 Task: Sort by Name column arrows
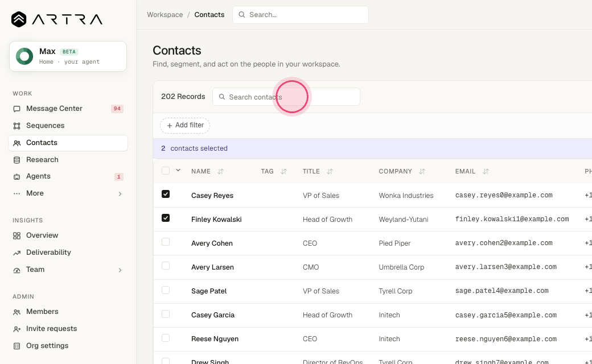tap(220, 172)
